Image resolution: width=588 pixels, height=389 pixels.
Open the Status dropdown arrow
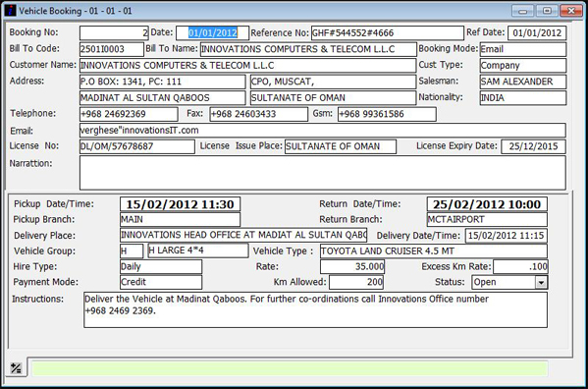[x=541, y=282]
